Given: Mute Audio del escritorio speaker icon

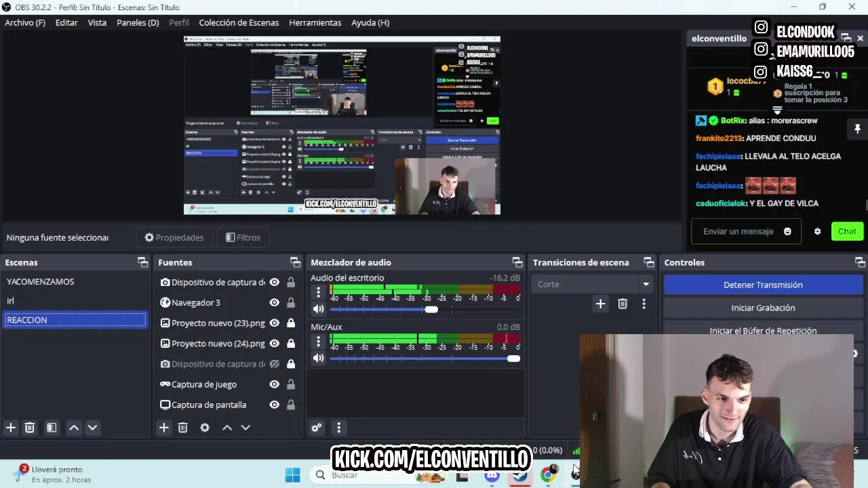Looking at the screenshot, I should 318,309.
